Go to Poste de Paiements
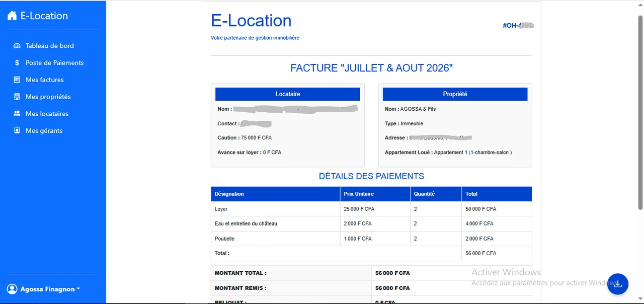The height and width of the screenshot is (304, 644). coord(55,63)
